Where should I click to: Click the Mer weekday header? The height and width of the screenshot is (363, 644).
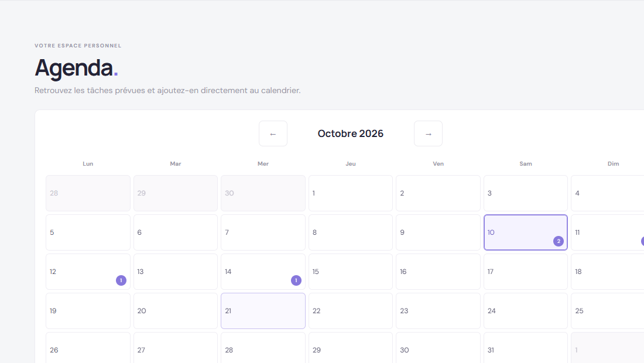(263, 163)
